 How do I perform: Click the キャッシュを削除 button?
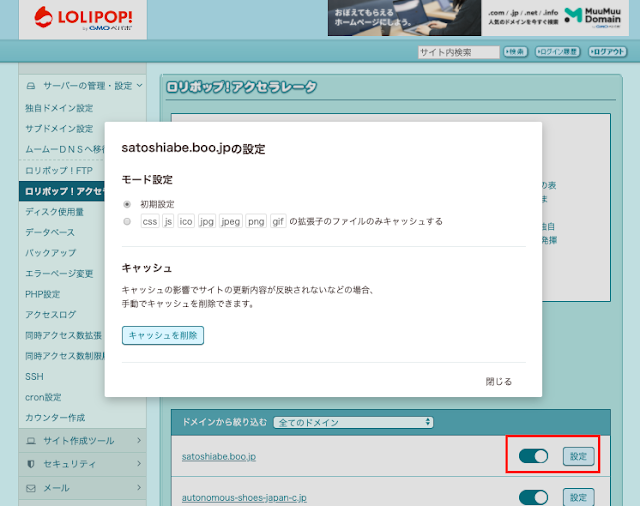tap(163, 335)
